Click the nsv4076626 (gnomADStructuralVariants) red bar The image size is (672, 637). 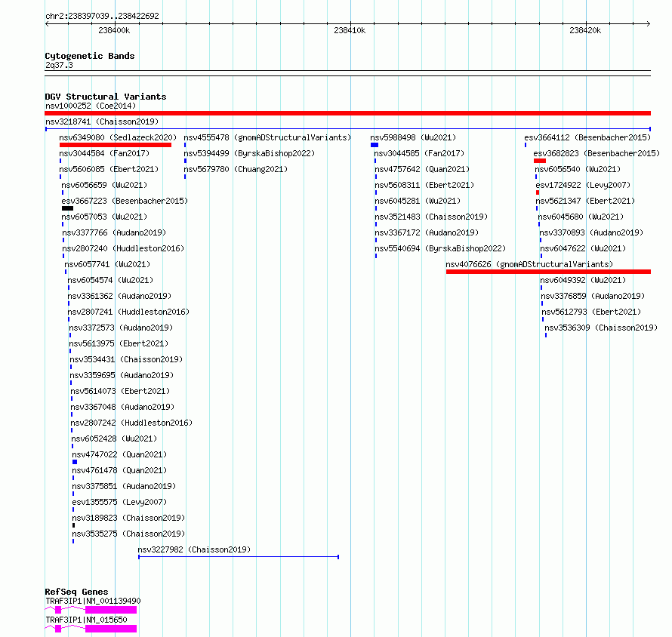click(549, 272)
